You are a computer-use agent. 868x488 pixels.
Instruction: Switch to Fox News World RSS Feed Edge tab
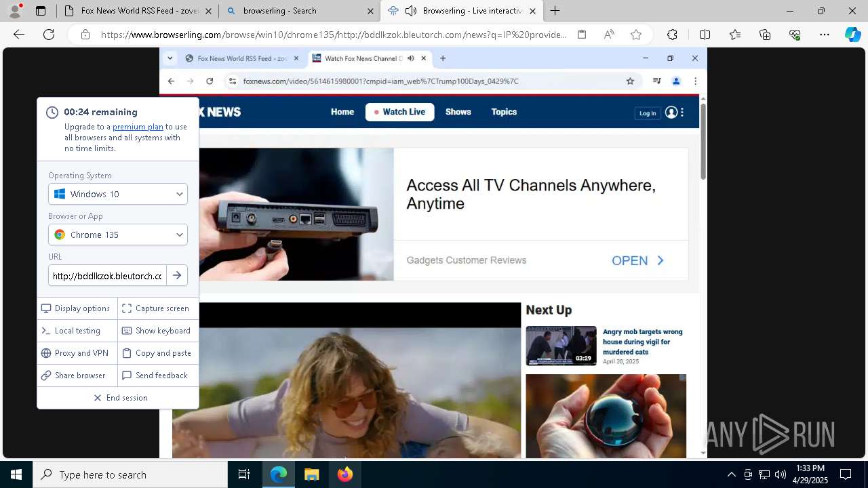[x=138, y=11]
